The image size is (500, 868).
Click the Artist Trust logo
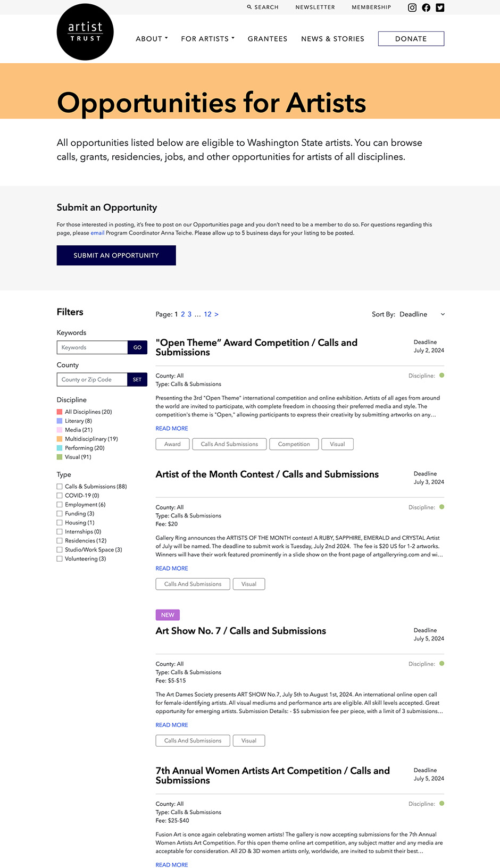tap(85, 32)
